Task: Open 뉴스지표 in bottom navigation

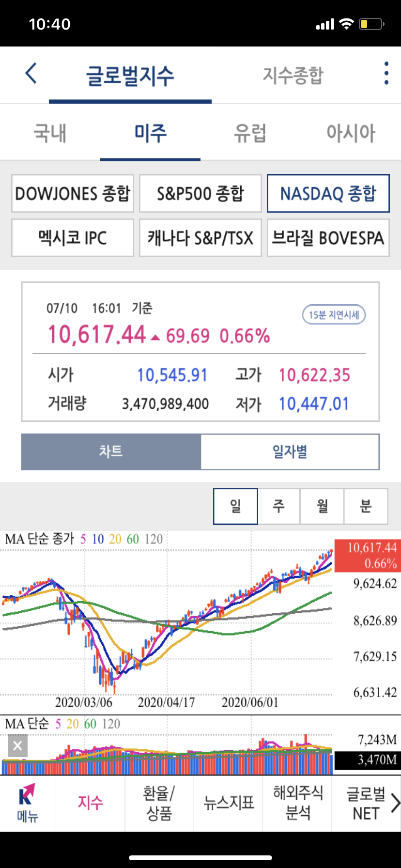Action: [229, 803]
